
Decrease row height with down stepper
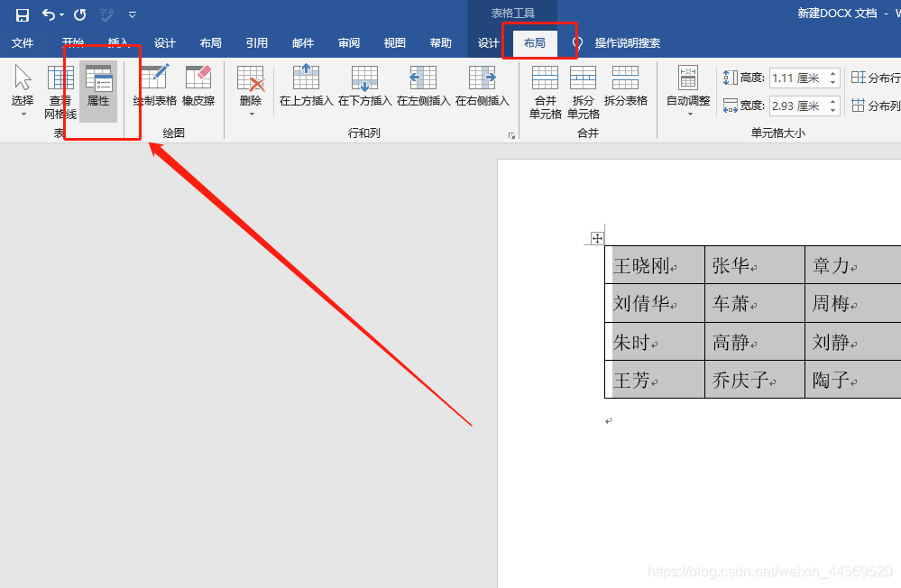833,83
